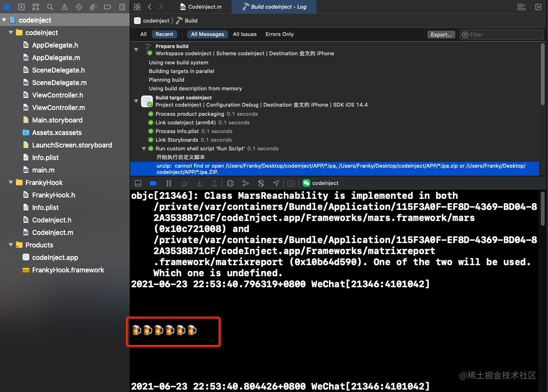Viewport: 548px width, 392px height.
Task: Click Build in the breadcrumb path
Action: pos(187,21)
